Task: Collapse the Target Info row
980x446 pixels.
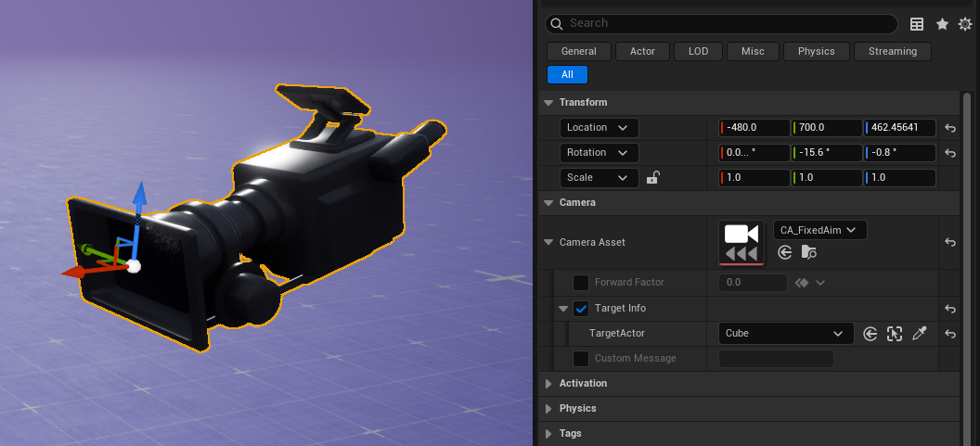Action: coord(563,309)
